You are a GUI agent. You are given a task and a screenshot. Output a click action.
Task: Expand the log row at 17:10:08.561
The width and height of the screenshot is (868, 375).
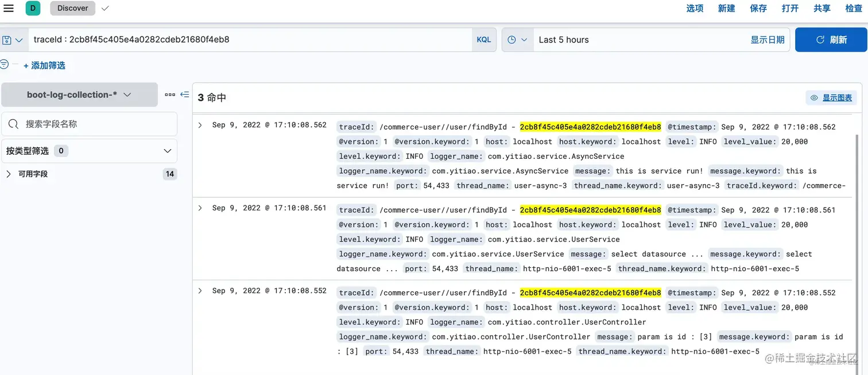click(200, 208)
